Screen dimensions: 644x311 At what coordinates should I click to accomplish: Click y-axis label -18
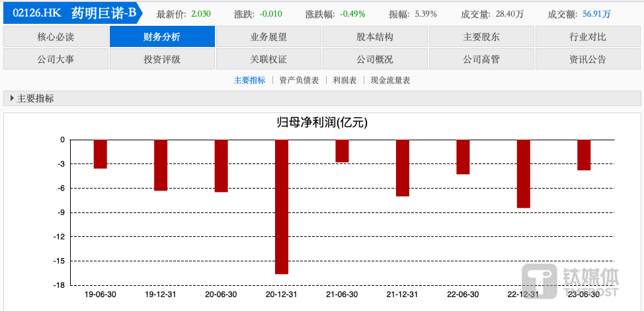[60, 285]
